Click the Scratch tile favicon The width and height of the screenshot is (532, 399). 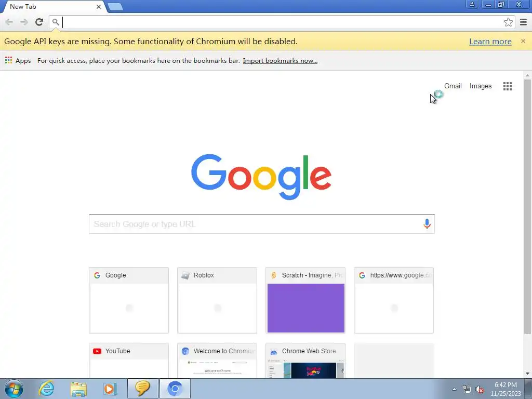[x=273, y=275]
